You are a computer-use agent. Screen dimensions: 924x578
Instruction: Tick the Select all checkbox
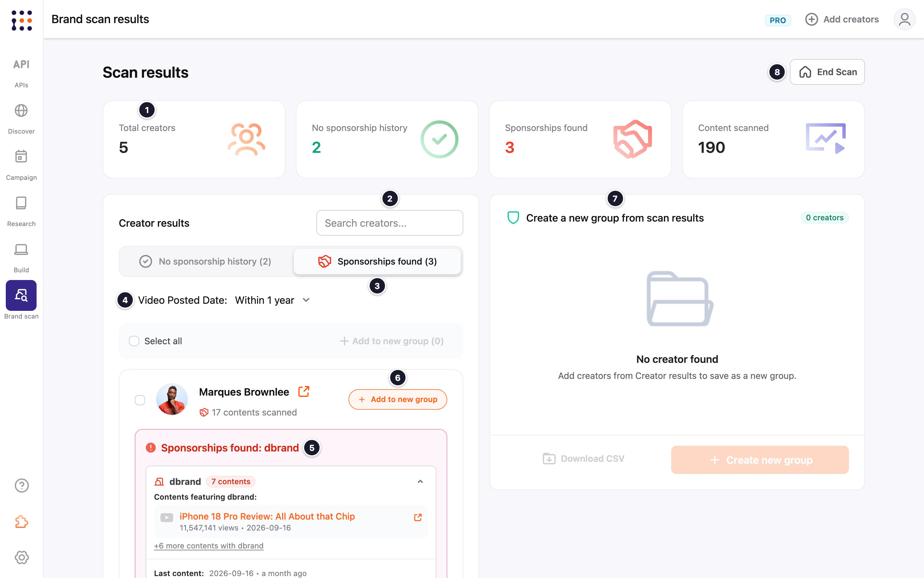(x=134, y=341)
